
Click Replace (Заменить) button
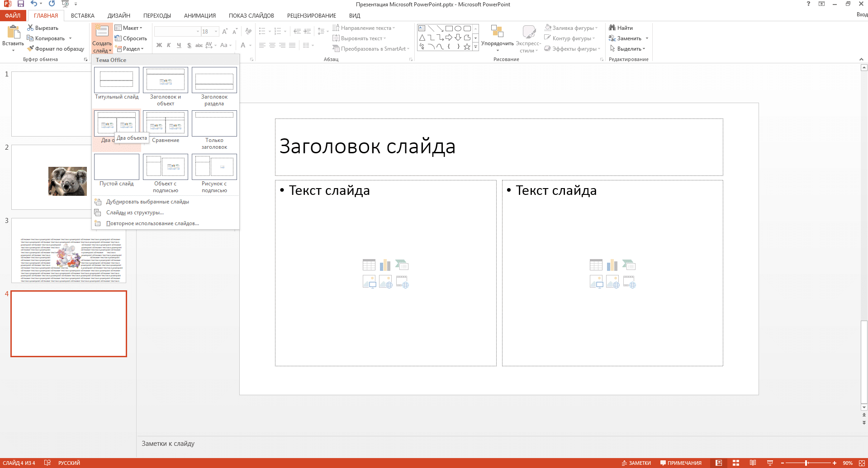pos(626,38)
